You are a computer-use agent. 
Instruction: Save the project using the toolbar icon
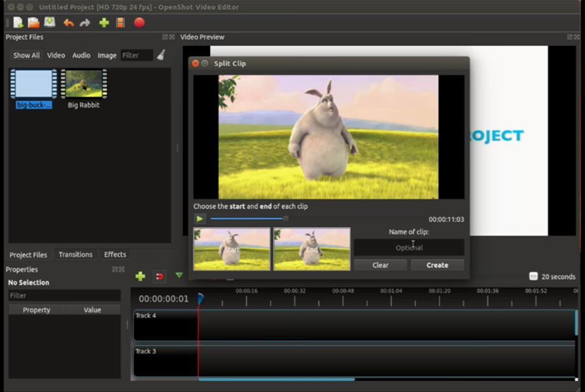[x=50, y=22]
